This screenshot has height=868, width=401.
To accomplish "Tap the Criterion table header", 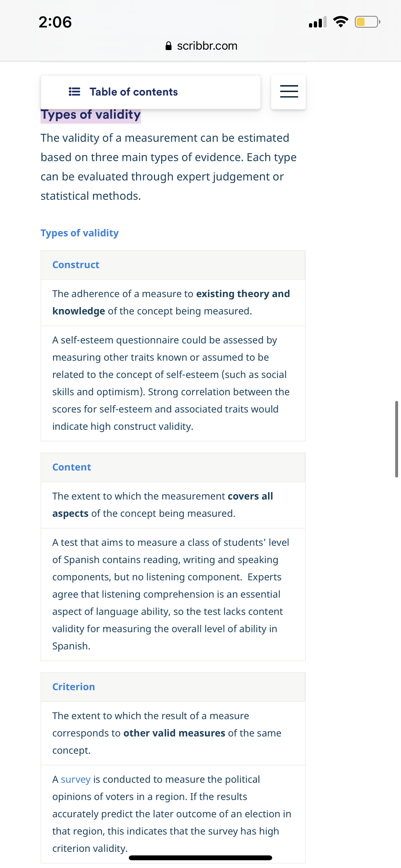I will (x=173, y=687).
